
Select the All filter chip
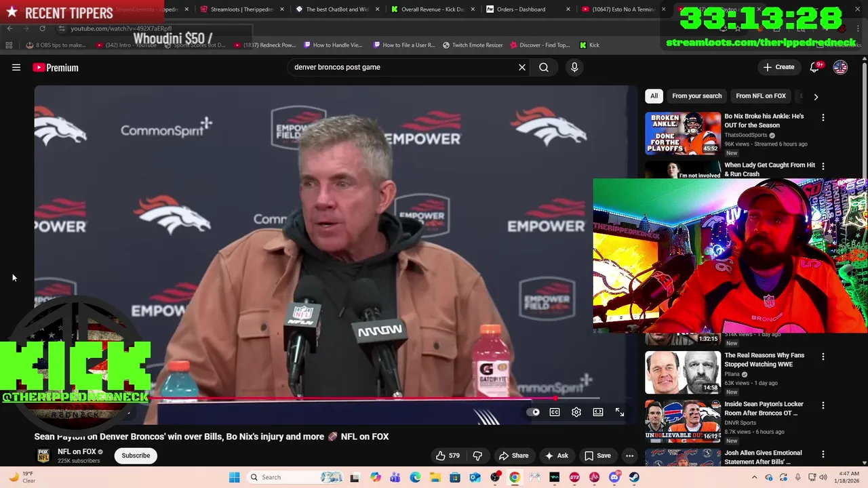(654, 96)
